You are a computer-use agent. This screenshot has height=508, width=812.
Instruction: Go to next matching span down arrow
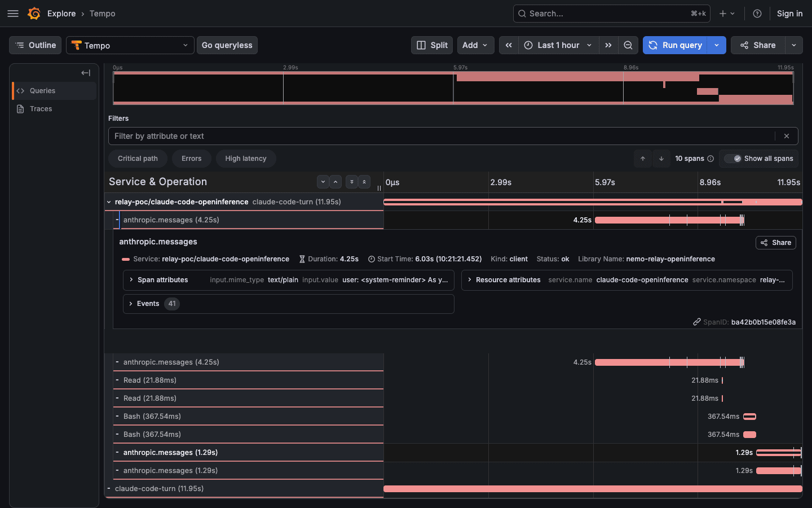(661, 159)
